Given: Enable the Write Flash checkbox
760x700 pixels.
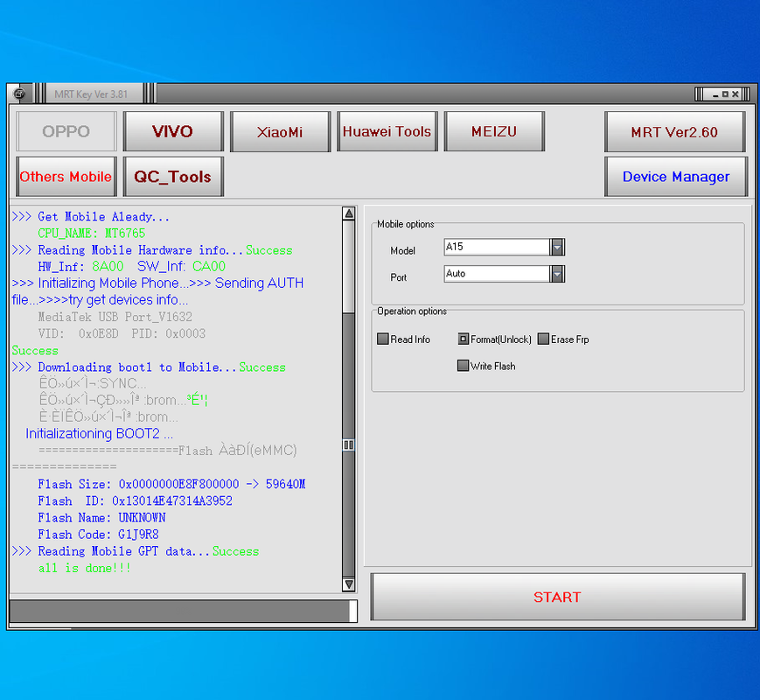Looking at the screenshot, I should 464,365.
